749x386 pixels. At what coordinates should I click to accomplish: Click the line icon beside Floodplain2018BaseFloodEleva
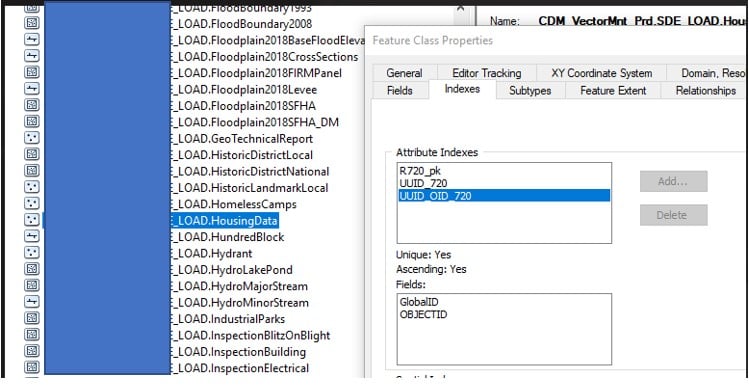tap(32, 40)
